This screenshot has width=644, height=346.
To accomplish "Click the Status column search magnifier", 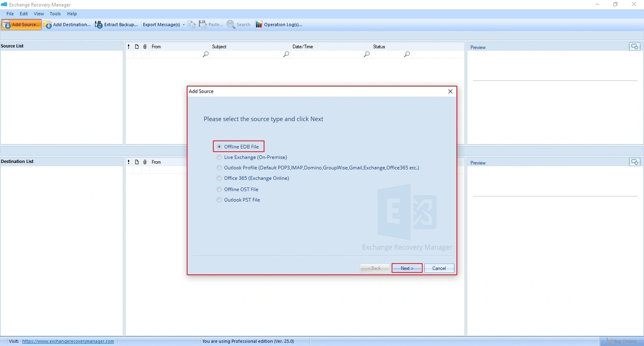I will tap(407, 54).
